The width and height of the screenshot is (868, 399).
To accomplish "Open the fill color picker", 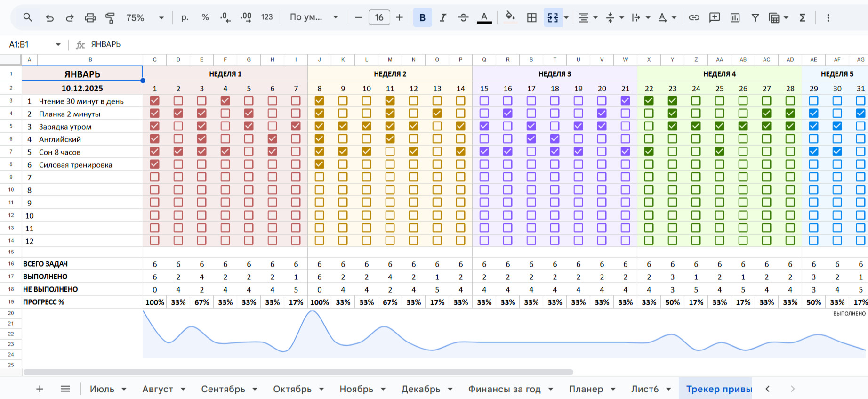I will 510,18.
